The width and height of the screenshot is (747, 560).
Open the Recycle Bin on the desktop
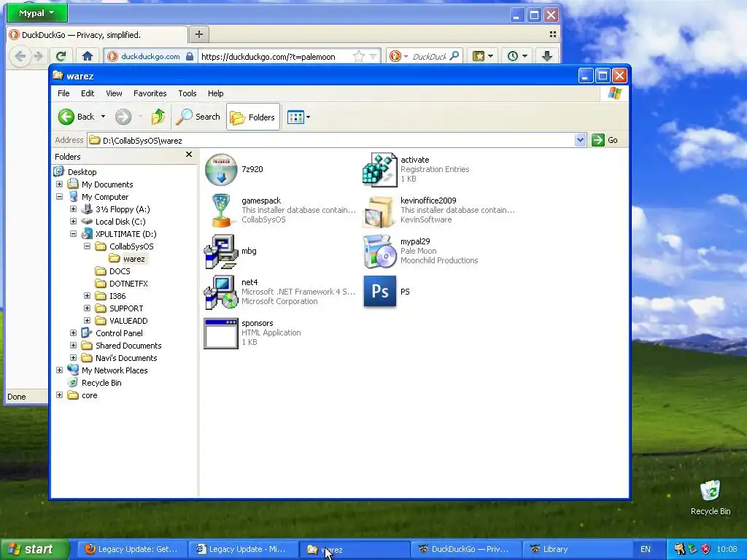point(711,497)
